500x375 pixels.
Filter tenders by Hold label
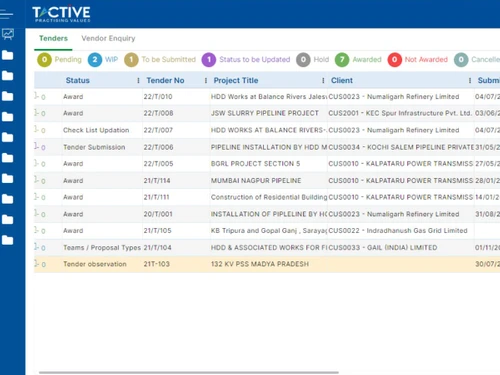point(321,60)
